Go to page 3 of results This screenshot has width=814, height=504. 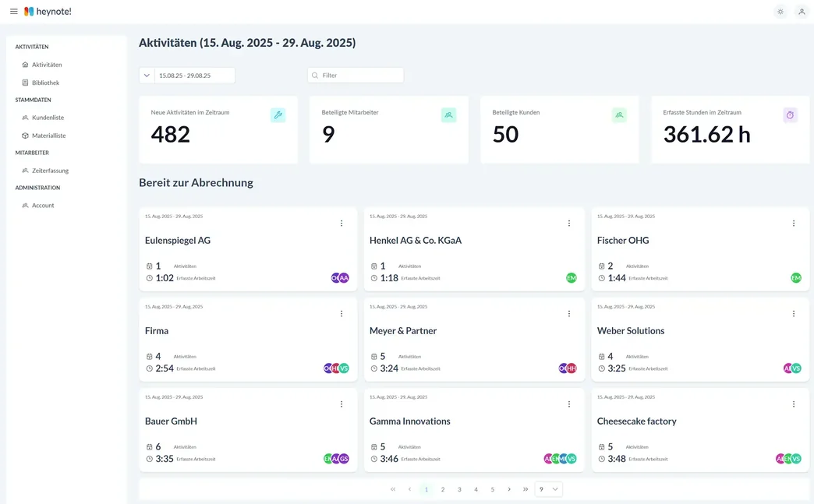click(x=459, y=489)
